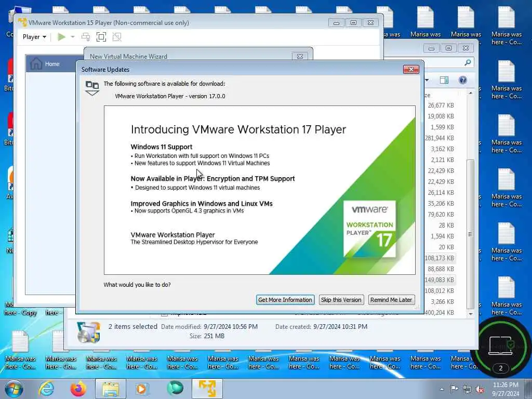532x399 pixels.
Task: Toggle the Explorer preview pane icon
Action: (444, 80)
